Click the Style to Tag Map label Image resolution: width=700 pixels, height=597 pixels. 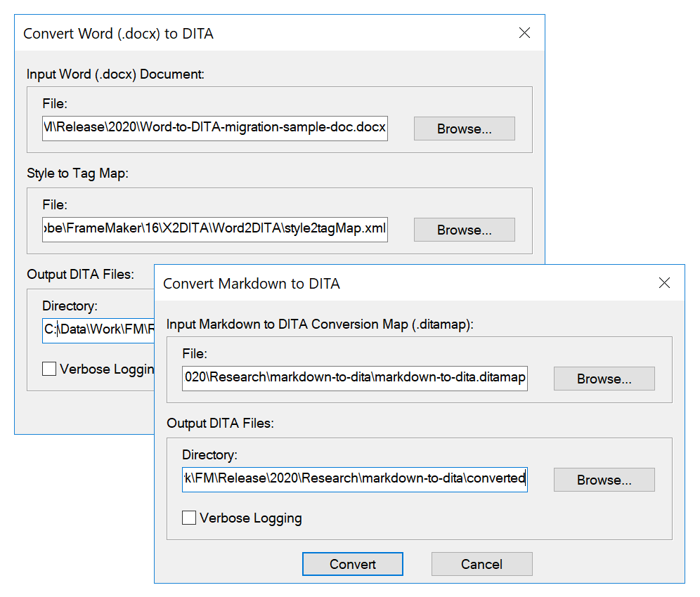pos(77,173)
